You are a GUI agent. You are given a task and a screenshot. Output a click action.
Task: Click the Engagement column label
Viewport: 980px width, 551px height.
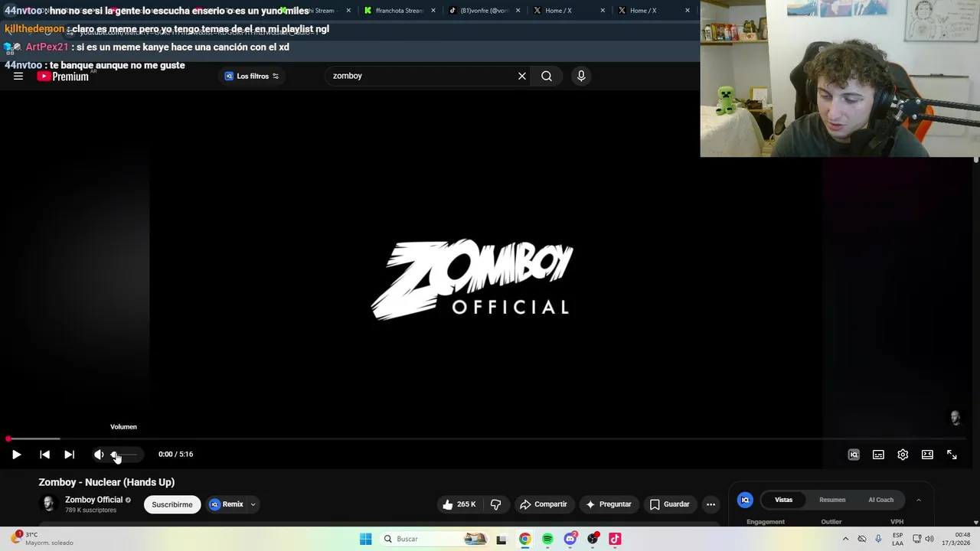766,522
